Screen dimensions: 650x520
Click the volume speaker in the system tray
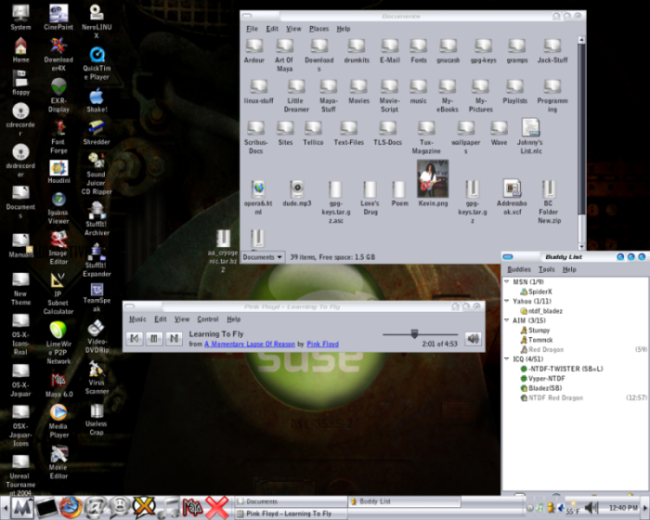pos(592,508)
